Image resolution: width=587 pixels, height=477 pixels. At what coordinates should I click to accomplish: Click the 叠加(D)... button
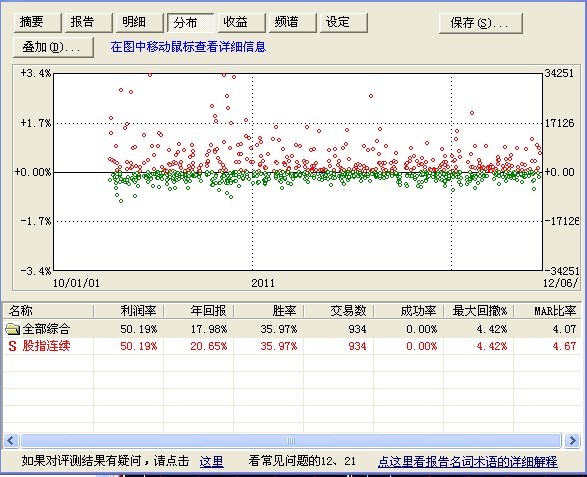(53, 47)
